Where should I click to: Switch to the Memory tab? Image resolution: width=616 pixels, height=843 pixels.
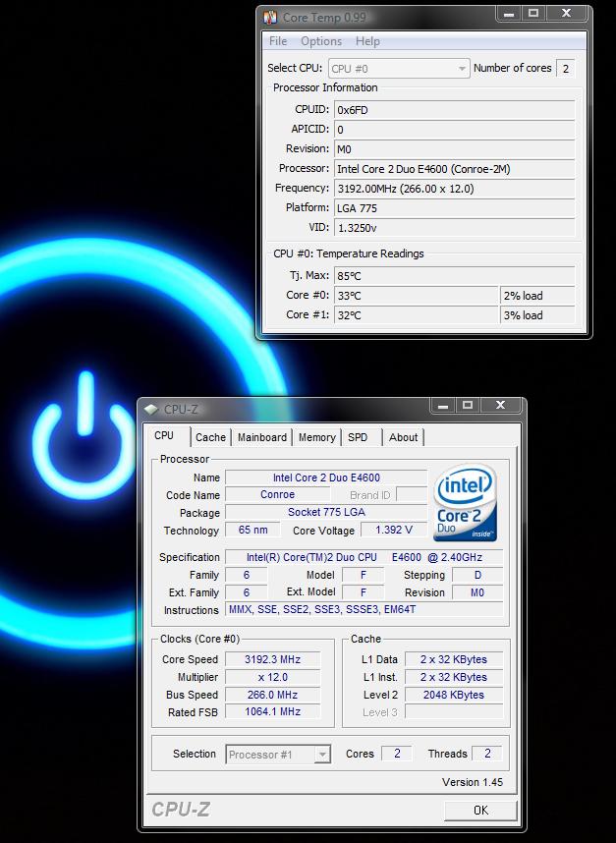coord(317,437)
